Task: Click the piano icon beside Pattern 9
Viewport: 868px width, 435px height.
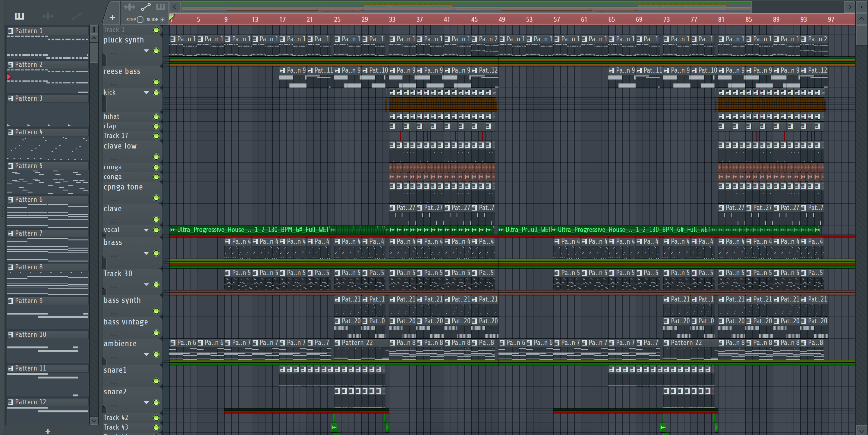Action: [11, 301]
